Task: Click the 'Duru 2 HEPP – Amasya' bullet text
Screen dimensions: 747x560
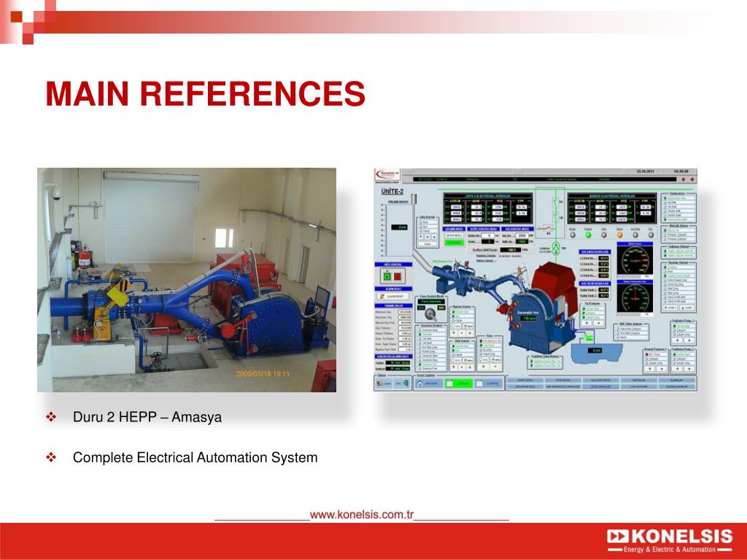Action: 147,417
